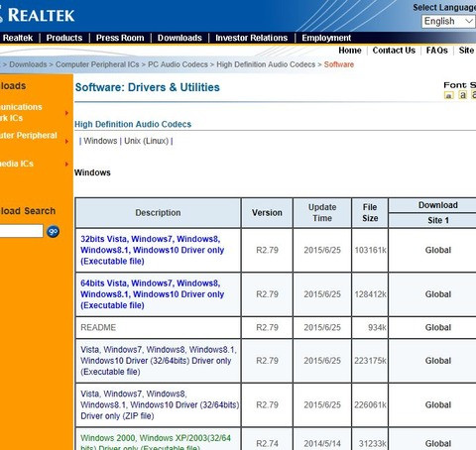
Task: Click the README description
Action: tap(98, 327)
